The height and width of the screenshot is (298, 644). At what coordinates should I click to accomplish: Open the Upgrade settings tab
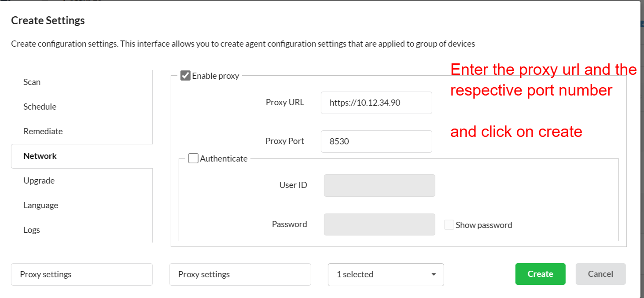pyautogui.click(x=39, y=180)
